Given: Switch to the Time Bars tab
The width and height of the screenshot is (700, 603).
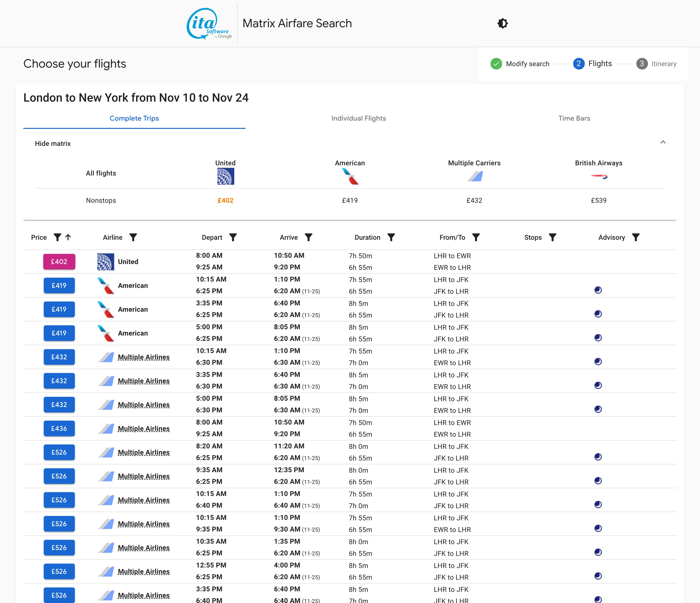Looking at the screenshot, I should (574, 118).
